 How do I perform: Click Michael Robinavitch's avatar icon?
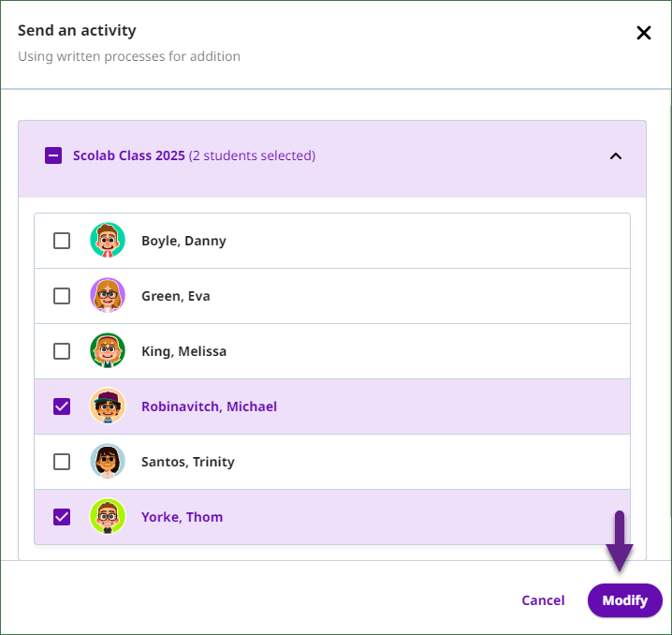pos(108,406)
